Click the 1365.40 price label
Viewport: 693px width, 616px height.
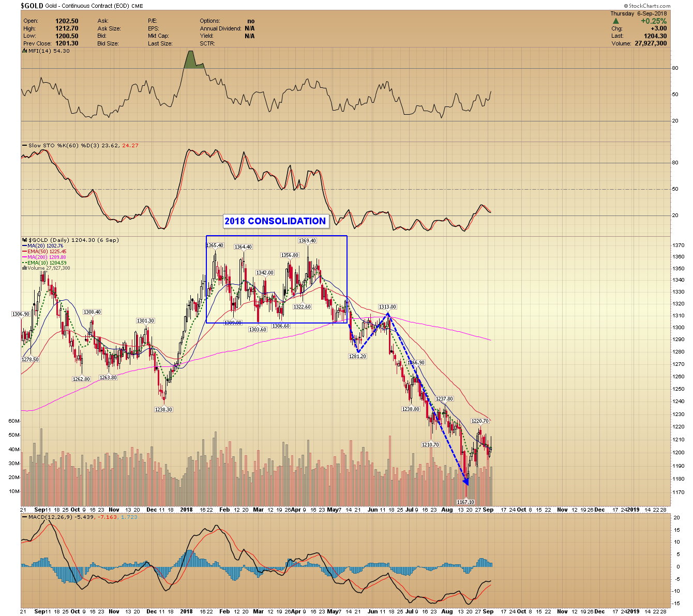tap(215, 245)
